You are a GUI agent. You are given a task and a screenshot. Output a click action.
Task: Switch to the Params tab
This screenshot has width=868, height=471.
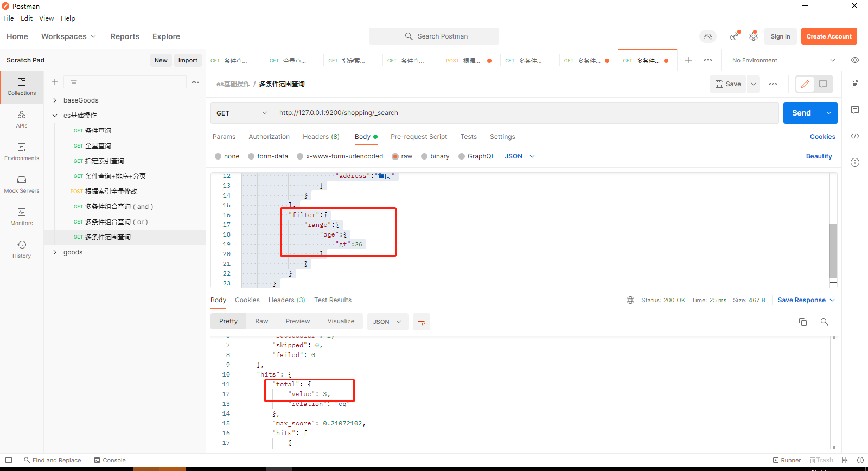(224, 137)
